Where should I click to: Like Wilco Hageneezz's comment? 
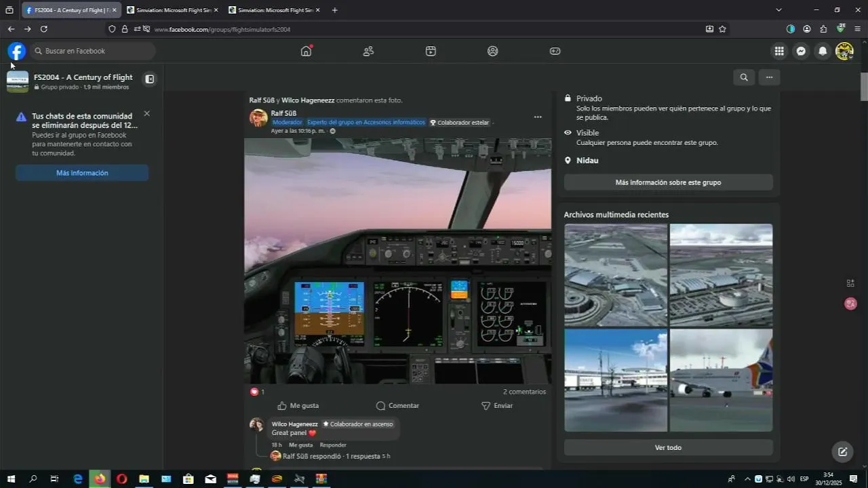300,445
